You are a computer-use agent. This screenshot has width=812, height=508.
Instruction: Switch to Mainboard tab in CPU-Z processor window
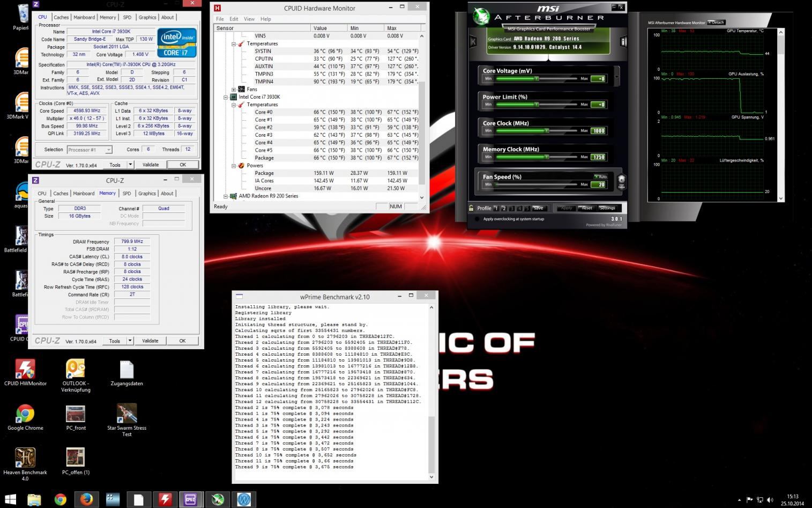pos(84,17)
